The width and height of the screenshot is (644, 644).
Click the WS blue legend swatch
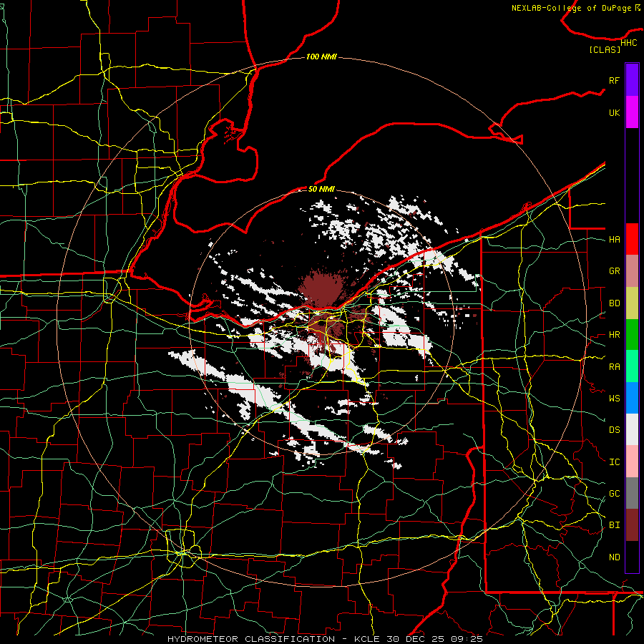(x=632, y=398)
